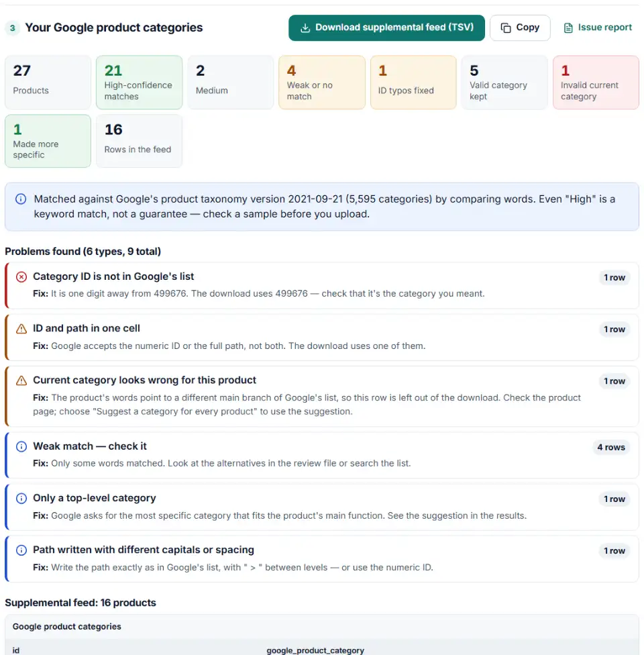Select the 4 Weak or no match card
The height and width of the screenshot is (655, 644).
click(x=322, y=83)
